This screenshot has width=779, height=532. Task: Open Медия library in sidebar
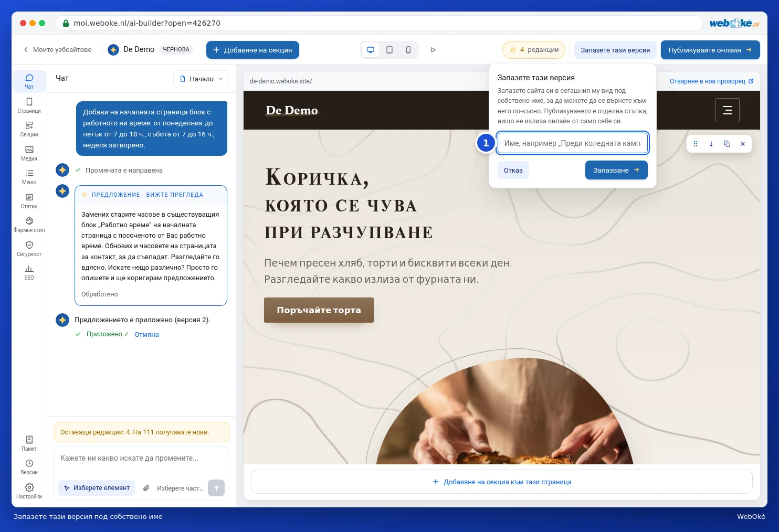(x=29, y=153)
